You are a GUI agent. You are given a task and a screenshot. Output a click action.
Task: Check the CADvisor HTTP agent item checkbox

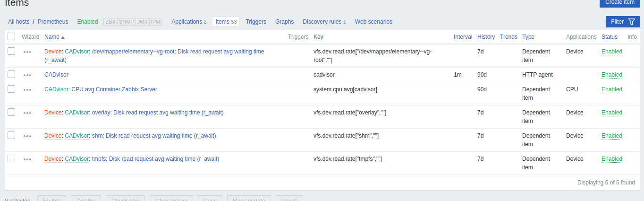pos(12,74)
